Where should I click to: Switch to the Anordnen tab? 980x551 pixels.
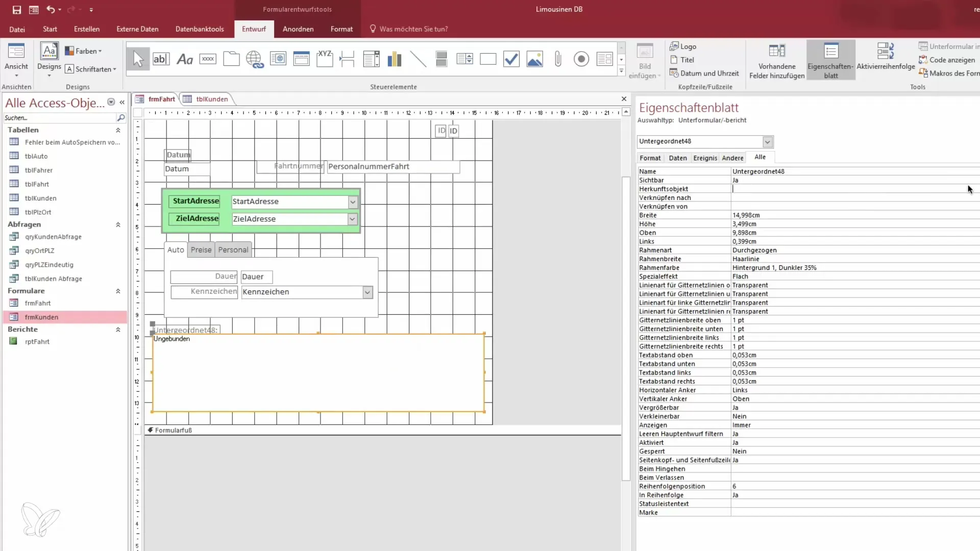tap(298, 29)
